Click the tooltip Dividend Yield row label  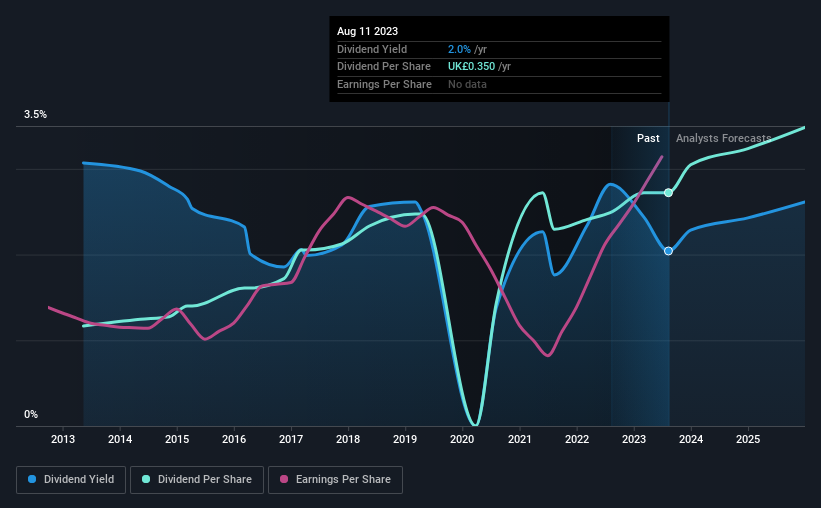[372, 49]
